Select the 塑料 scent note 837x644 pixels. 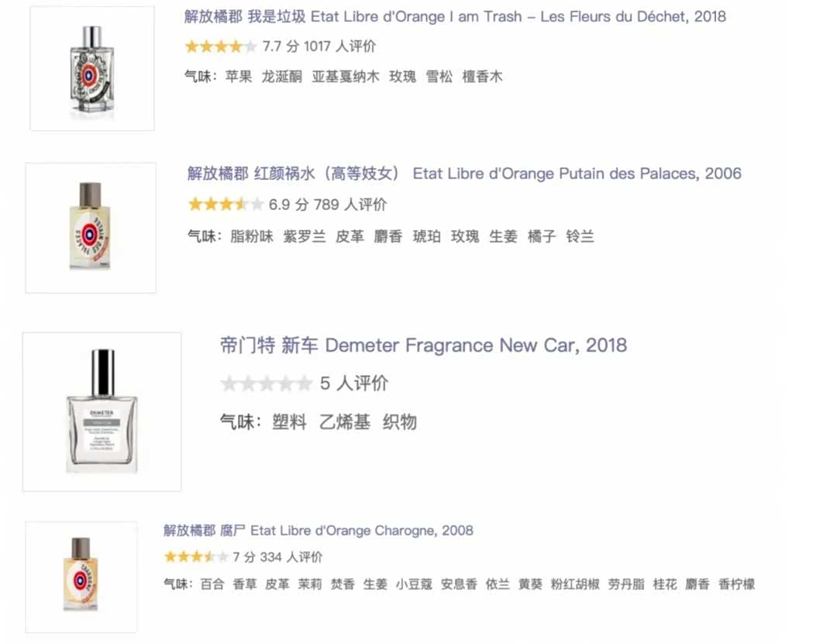click(289, 422)
